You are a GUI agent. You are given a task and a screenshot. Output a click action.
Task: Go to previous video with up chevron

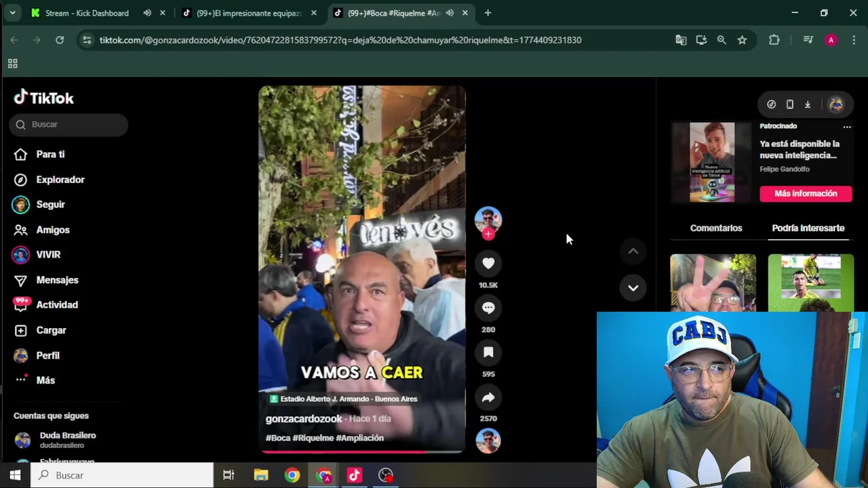point(633,251)
